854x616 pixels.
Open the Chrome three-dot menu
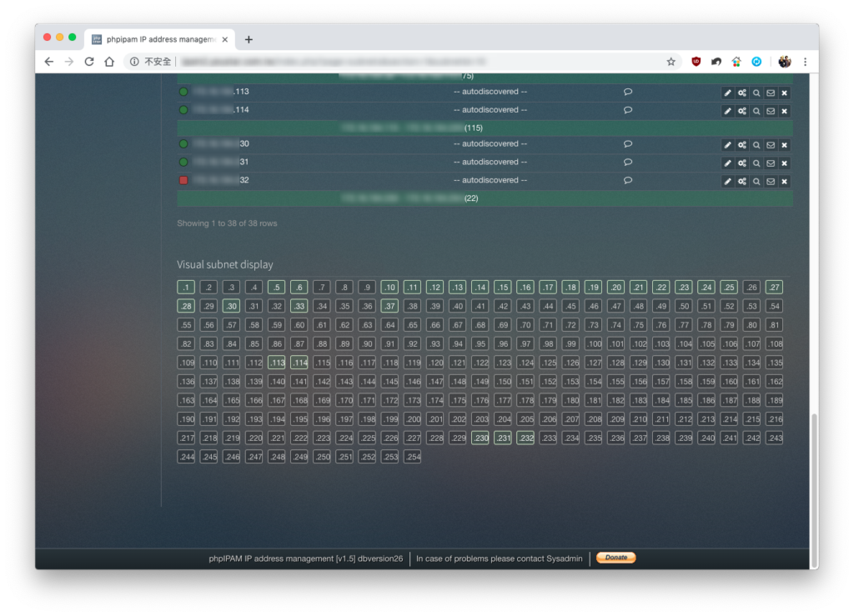click(x=805, y=62)
